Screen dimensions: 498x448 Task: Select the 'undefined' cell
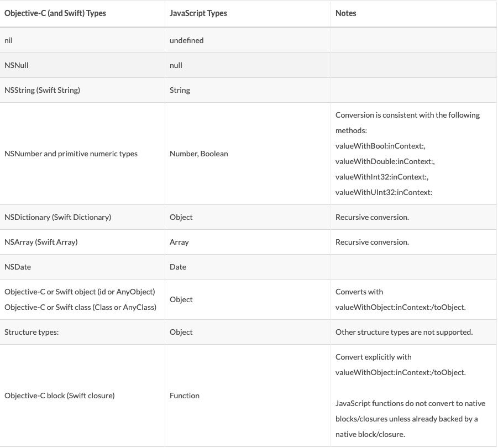pos(186,40)
